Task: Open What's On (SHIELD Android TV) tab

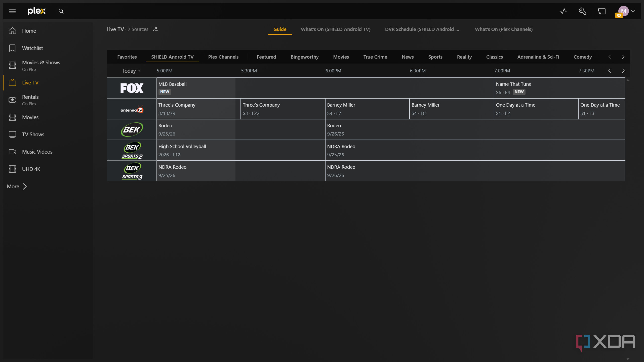Action: (336, 29)
